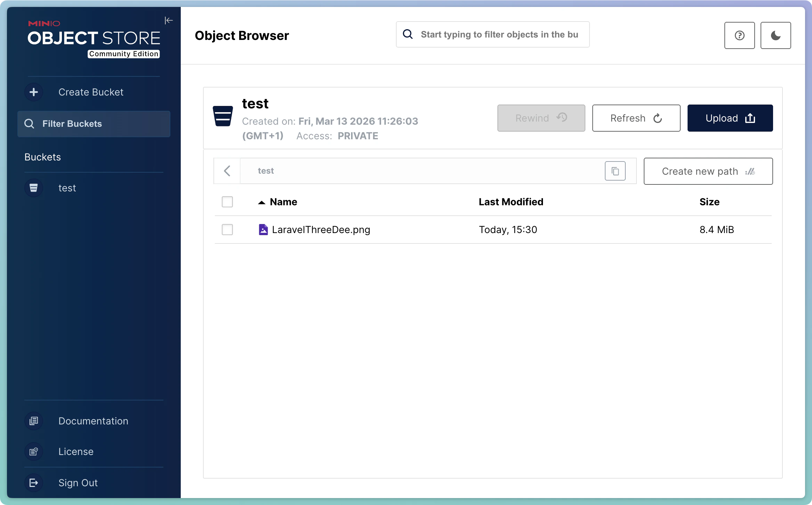The width and height of the screenshot is (812, 505).
Task: Click the plus icon next to Create Bucket
Action: point(33,92)
